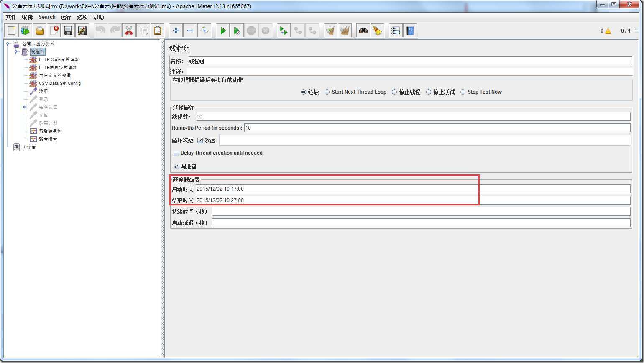The height and width of the screenshot is (363, 644).
Task: Select HTTP信息头管理器 in tree
Action: pyautogui.click(x=58, y=68)
